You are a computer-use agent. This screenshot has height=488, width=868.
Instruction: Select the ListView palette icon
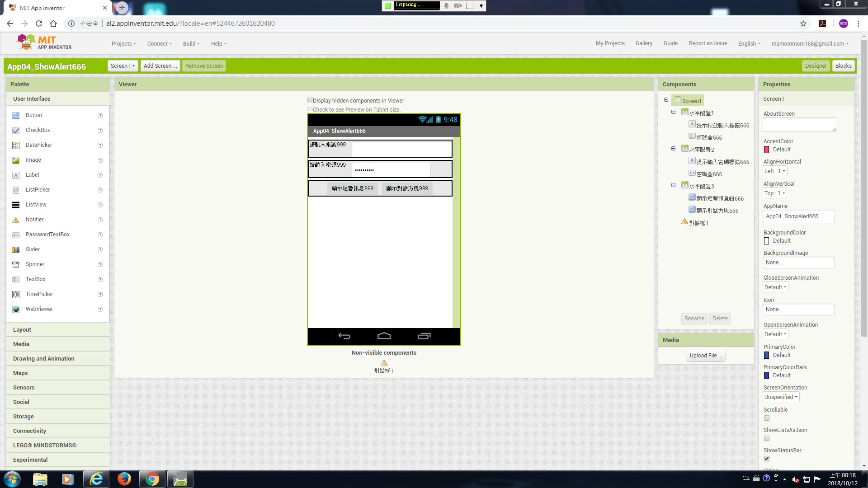[x=16, y=205]
